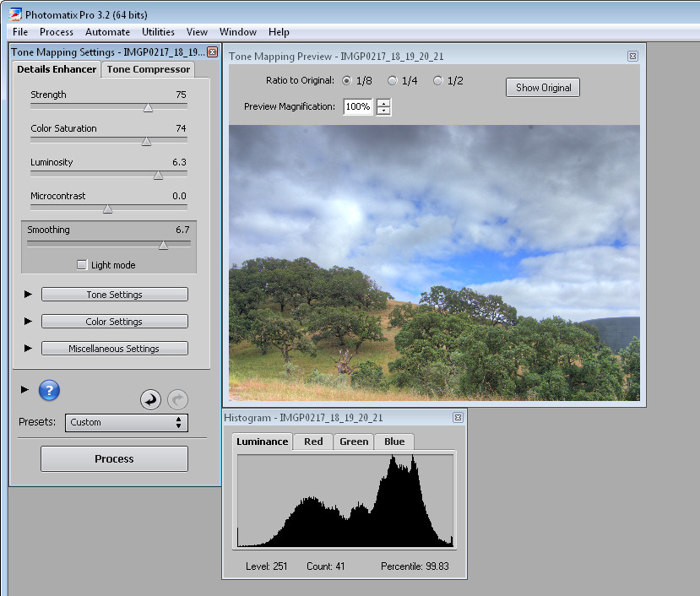Click the Microcontrast value 0.0

tap(180, 196)
